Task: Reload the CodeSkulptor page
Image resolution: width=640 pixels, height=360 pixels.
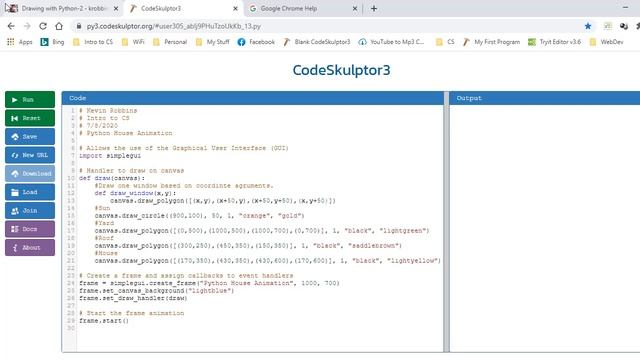Action: tap(43, 26)
